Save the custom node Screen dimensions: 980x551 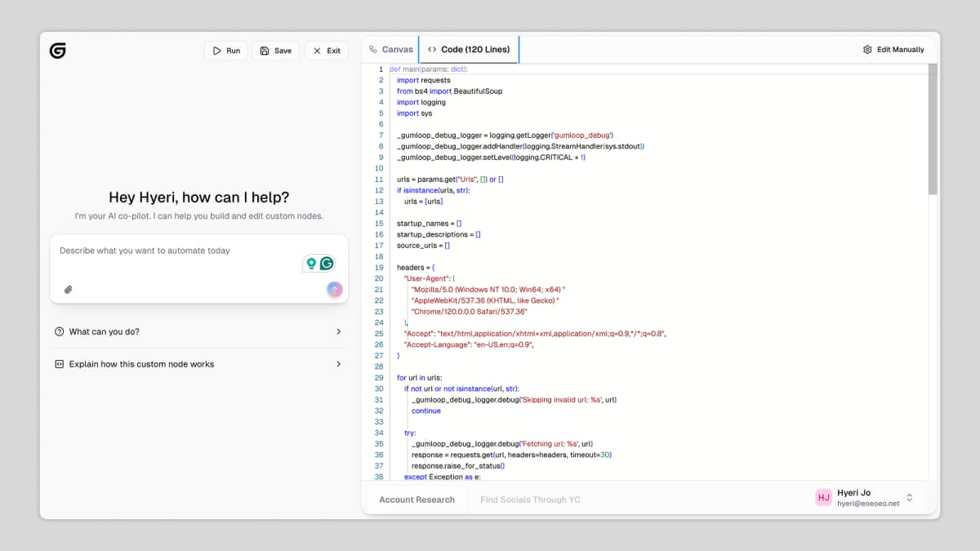276,51
